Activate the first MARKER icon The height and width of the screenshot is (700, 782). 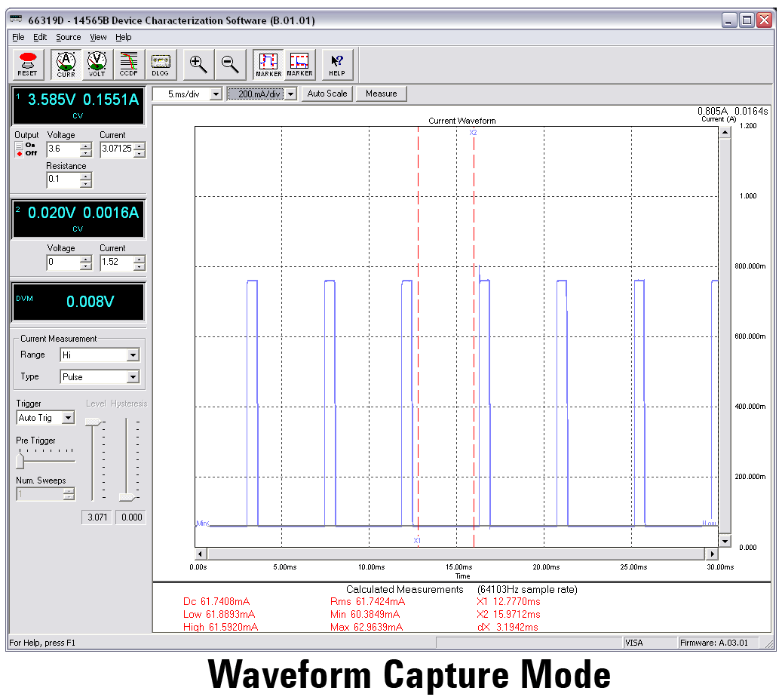[268, 64]
